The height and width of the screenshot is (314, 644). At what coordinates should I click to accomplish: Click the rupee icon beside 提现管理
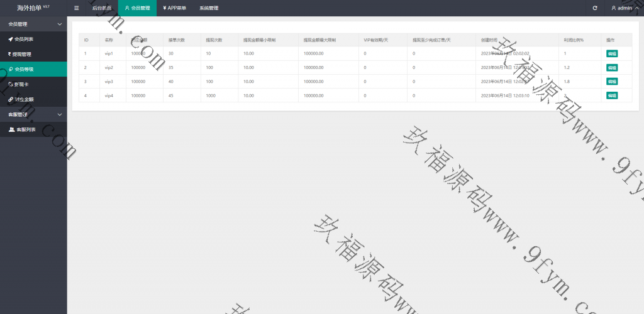(9, 54)
